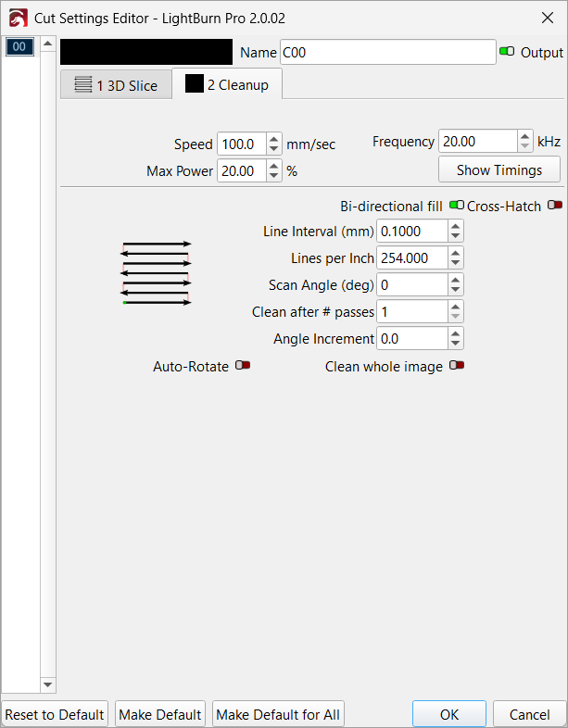
Task: Decrease Max Power with the down arrow
Action: click(273, 176)
